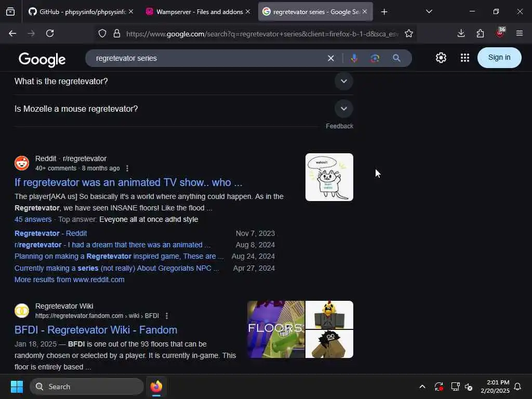
Task: Open BFDI - Regretevator Wiki - Fandom result
Action: tap(96, 330)
